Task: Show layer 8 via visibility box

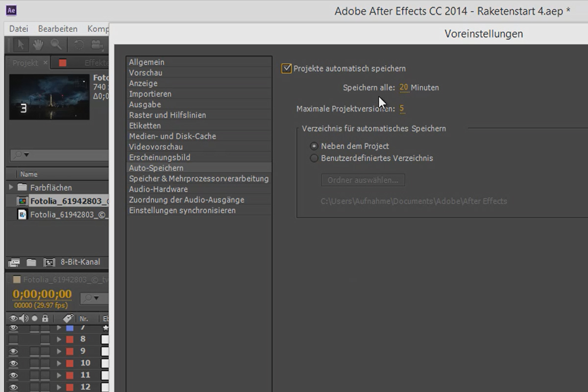Action: point(13,339)
